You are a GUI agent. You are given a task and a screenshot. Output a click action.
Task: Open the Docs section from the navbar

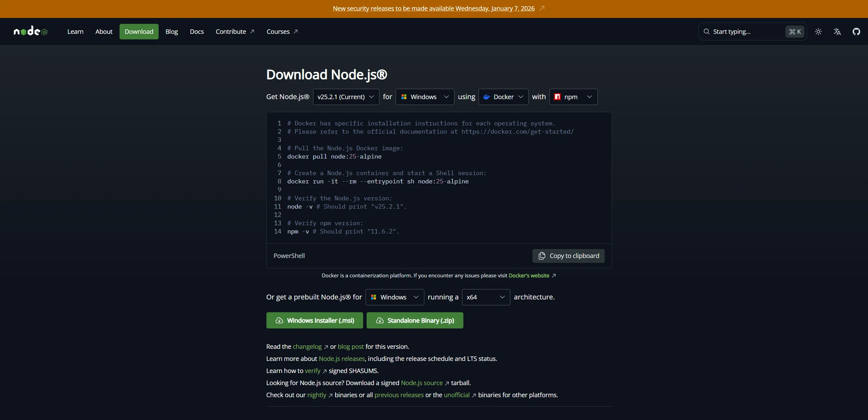[x=197, y=31]
